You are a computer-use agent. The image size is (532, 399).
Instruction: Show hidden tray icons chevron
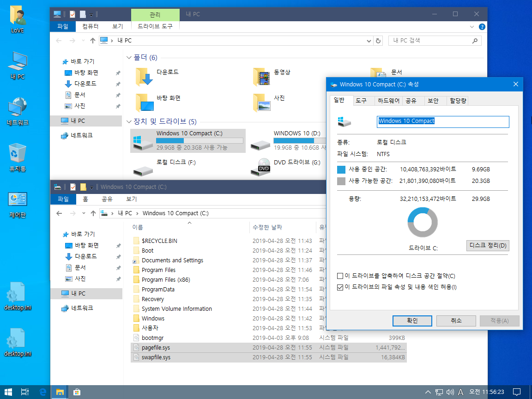click(428, 392)
